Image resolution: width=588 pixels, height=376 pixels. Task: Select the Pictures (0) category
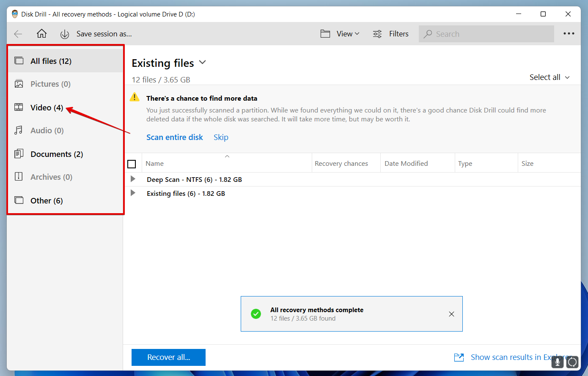[66, 84]
